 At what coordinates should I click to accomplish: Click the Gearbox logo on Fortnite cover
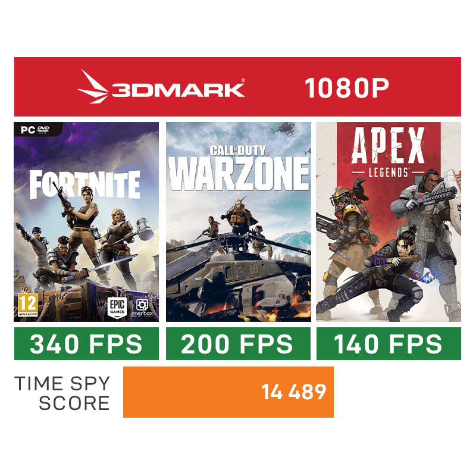[x=142, y=308]
